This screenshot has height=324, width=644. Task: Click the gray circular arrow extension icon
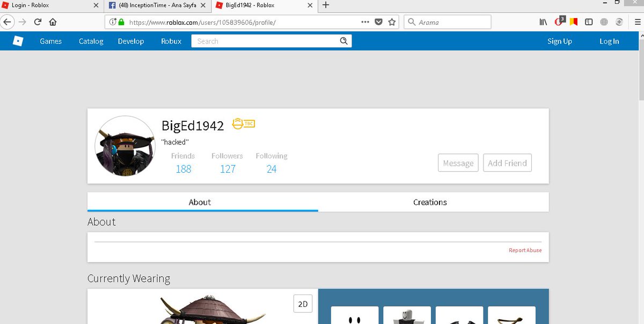(x=619, y=22)
